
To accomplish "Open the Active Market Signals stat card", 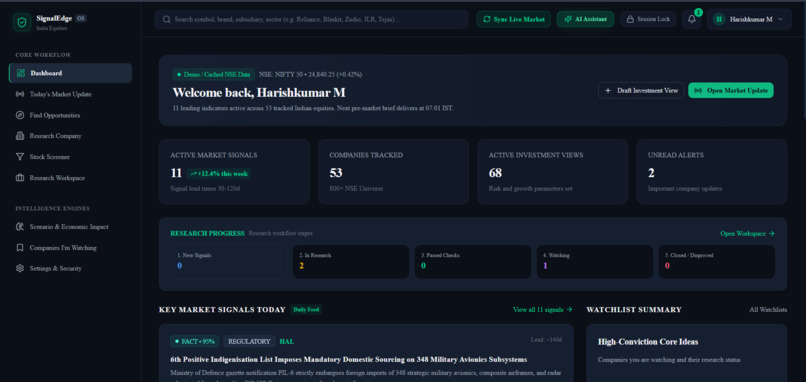I will [234, 172].
